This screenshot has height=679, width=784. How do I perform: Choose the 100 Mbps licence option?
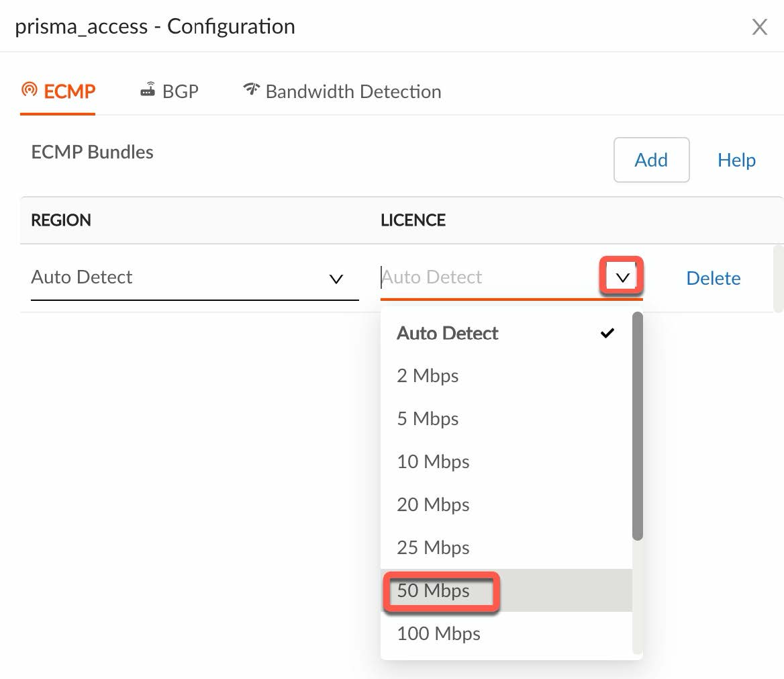(438, 633)
